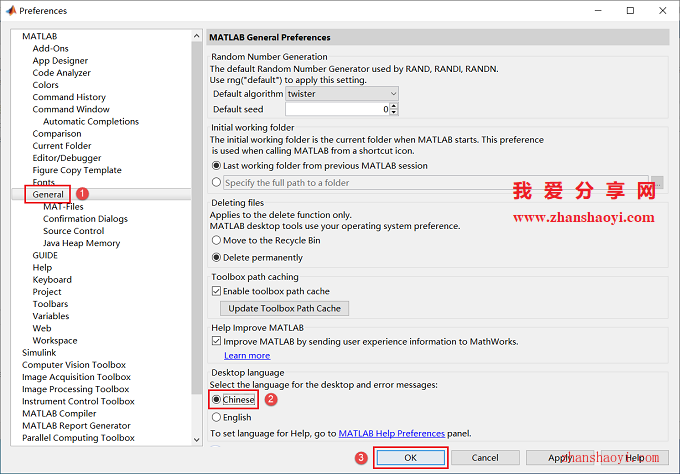Open Source Control preferences
This screenshot has width=680, height=474.
pos(74,231)
